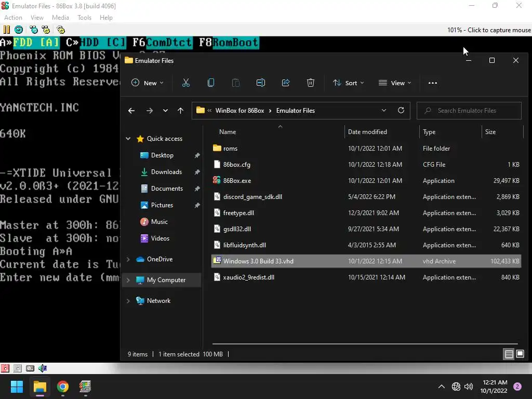Viewport: 532px width, 399px height.
Task: Open the Tools menu in 86Box
Action: 84,18
